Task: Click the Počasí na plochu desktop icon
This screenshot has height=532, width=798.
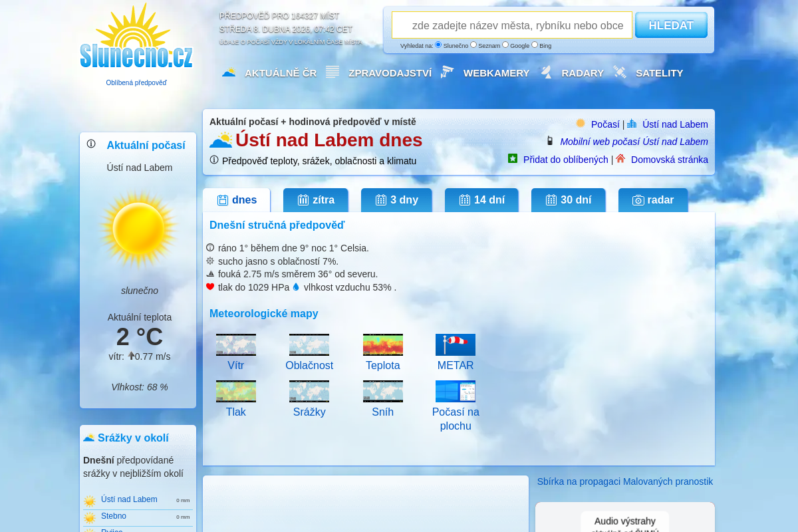Action: click(x=455, y=391)
